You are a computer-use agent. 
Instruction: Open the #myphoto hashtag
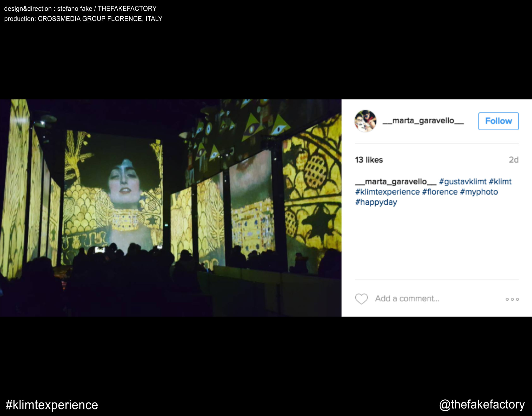(x=479, y=192)
